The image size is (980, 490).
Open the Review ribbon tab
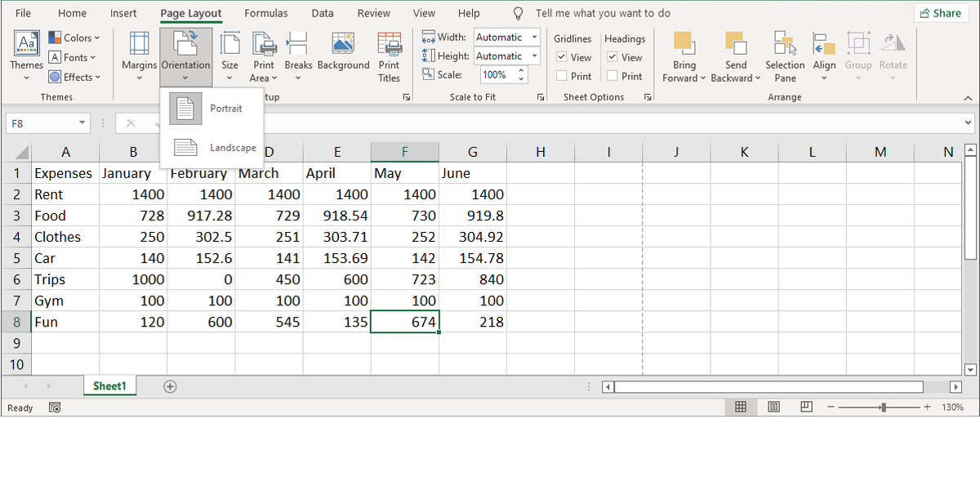[373, 13]
